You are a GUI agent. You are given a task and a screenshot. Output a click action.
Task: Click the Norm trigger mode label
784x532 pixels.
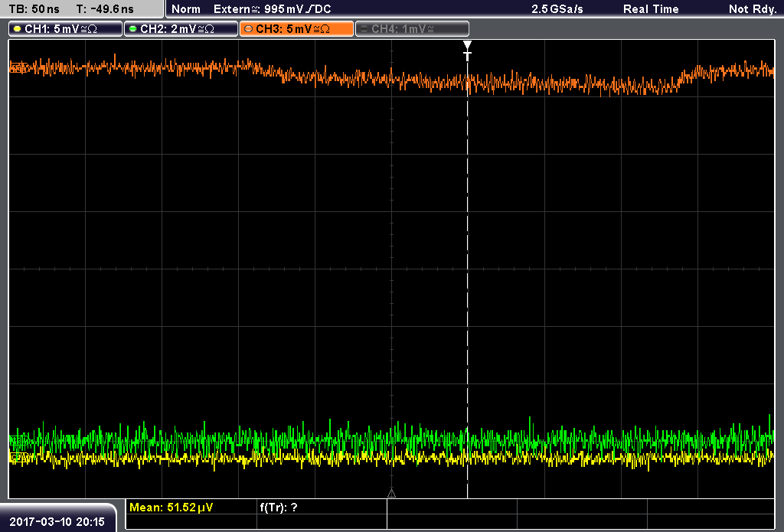186,9
